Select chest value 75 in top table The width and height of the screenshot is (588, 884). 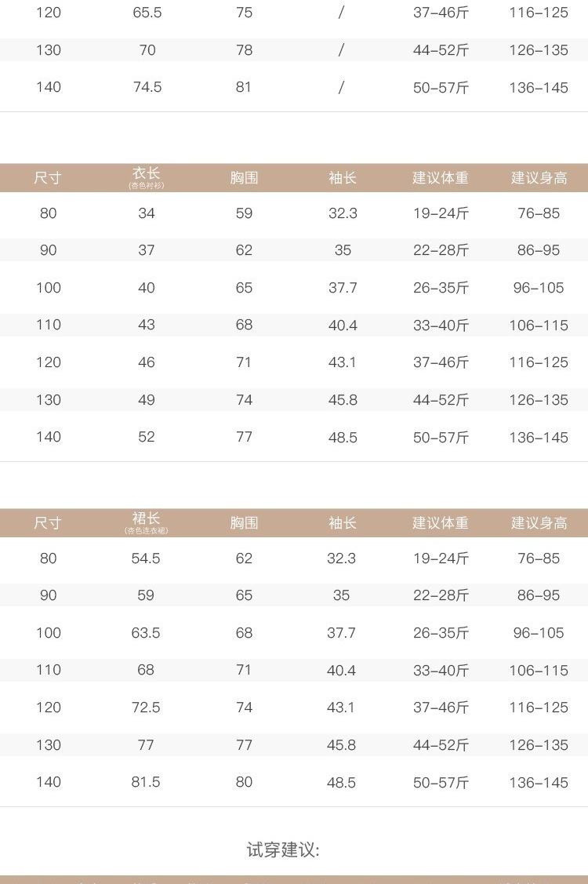click(244, 13)
